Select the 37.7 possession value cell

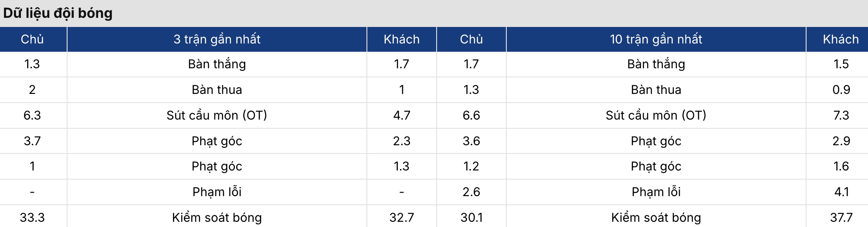tap(841, 217)
